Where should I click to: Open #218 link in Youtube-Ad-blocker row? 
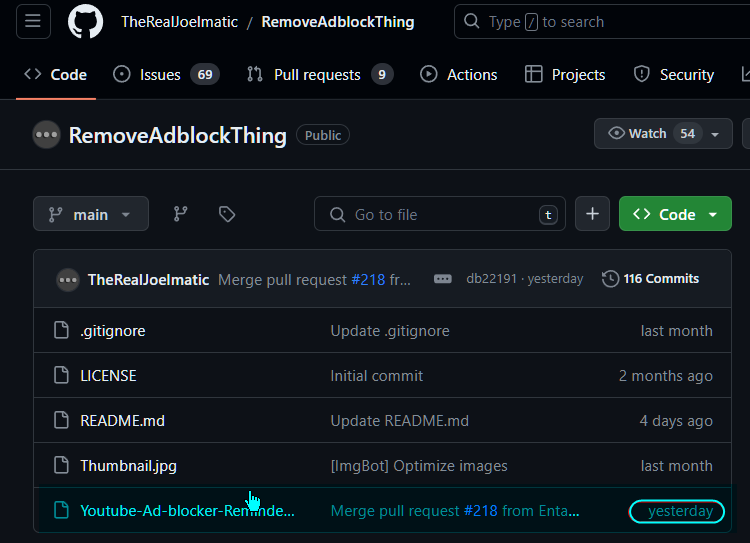(481, 510)
